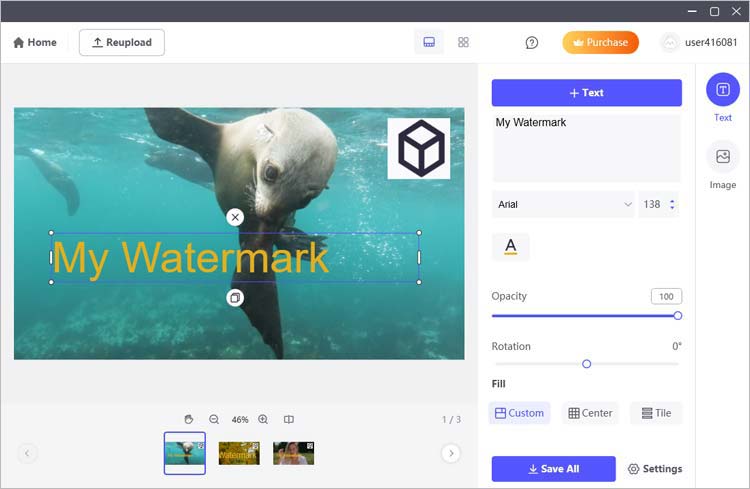The width and height of the screenshot is (750, 489).
Task: Duplicate watermark using copy handle on canvas
Action: pyautogui.click(x=235, y=298)
